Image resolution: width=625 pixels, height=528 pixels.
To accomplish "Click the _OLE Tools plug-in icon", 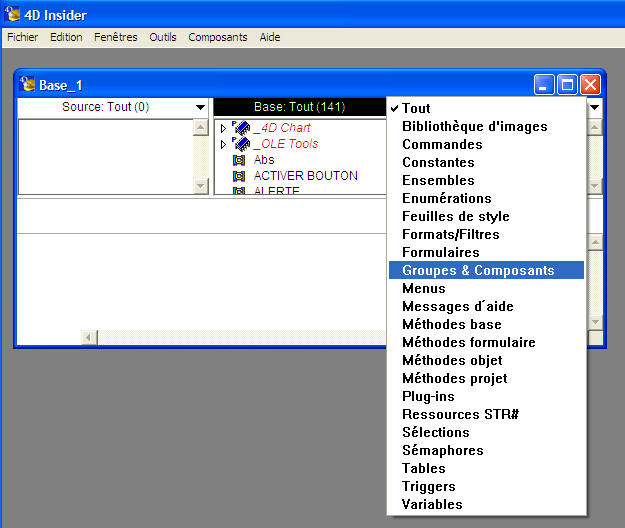I will [x=240, y=144].
